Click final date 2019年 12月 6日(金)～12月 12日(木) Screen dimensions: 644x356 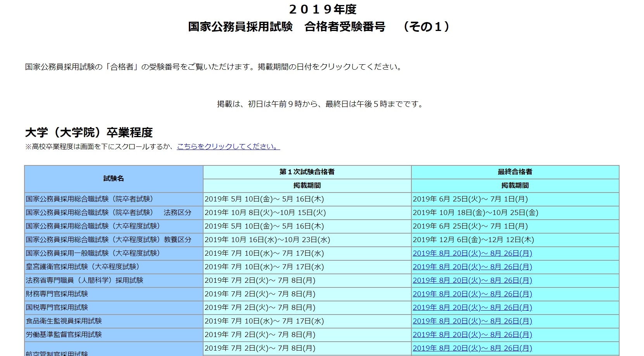coord(473,240)
